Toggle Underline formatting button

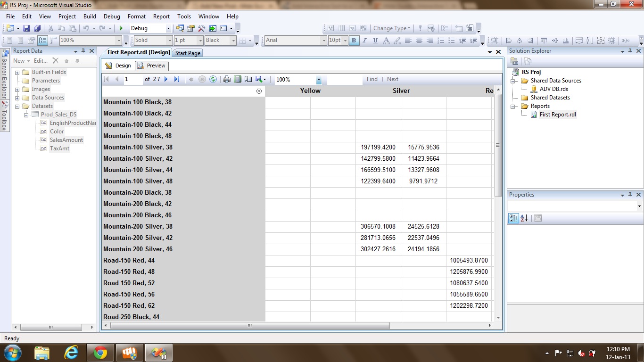coord(375,41)
